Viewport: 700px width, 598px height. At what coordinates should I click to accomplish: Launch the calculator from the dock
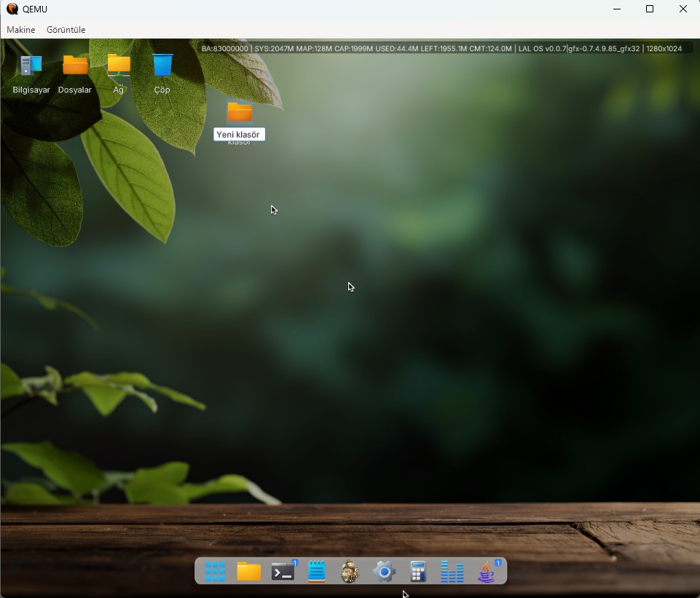(418, 571)
